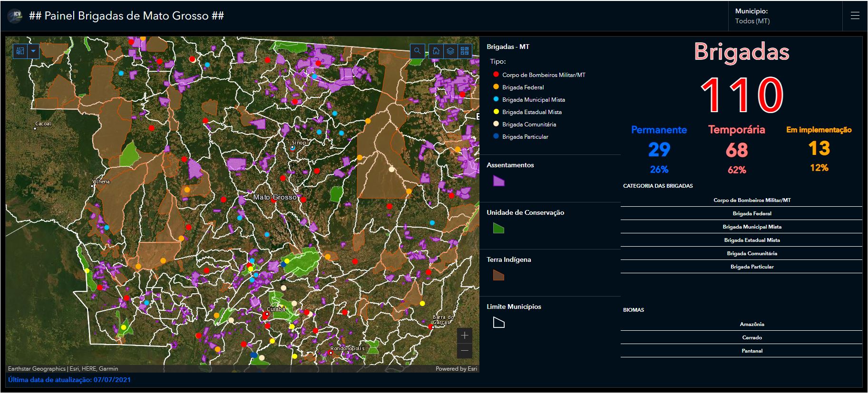
Task: Choose the Pantanal biome filter
Action: click(751, 351)
